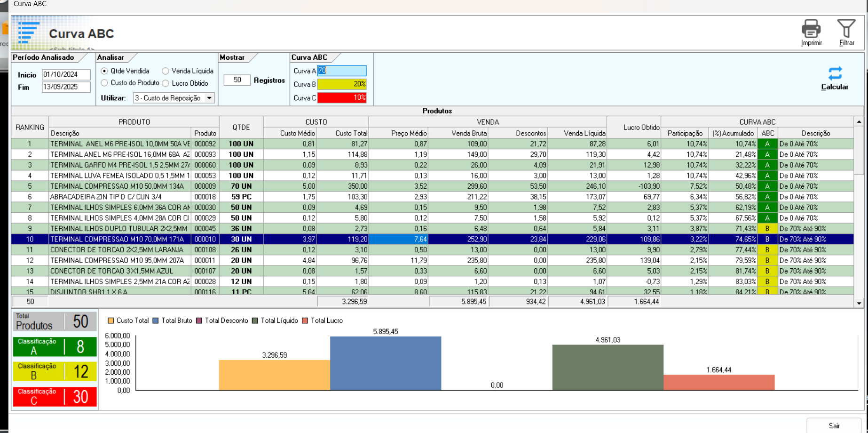Click the Imprimir printer icon
This screenshot has height=433, width=868.
coord(811,29)
